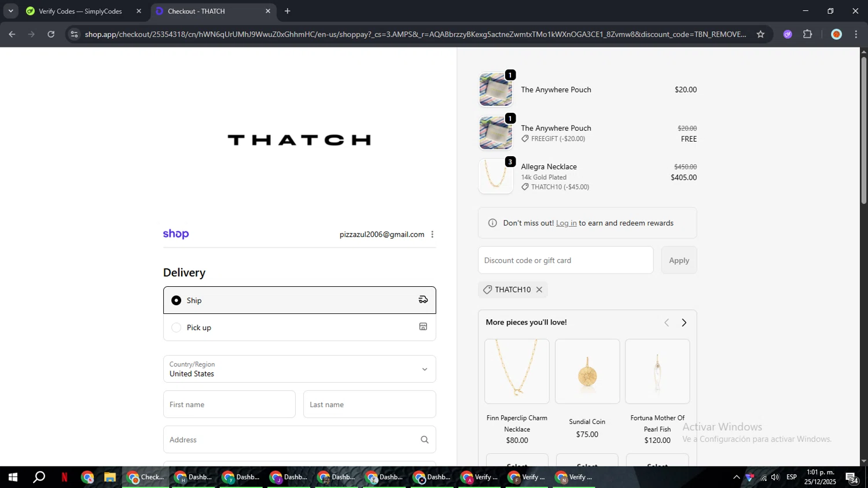This screenshot has width=868, height=488.
Task: Click the Discount code or gift card field
Action: click(565, 260)
